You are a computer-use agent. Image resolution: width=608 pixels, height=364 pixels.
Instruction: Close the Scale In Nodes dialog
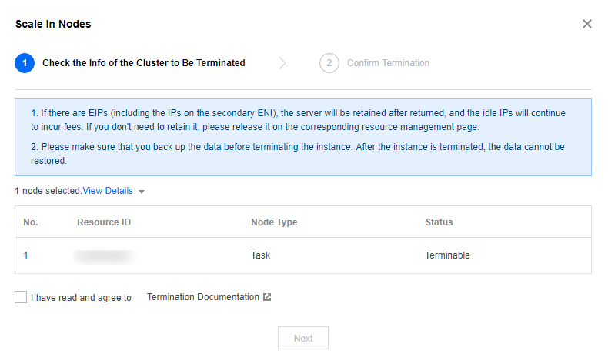[x=587, y=24]
